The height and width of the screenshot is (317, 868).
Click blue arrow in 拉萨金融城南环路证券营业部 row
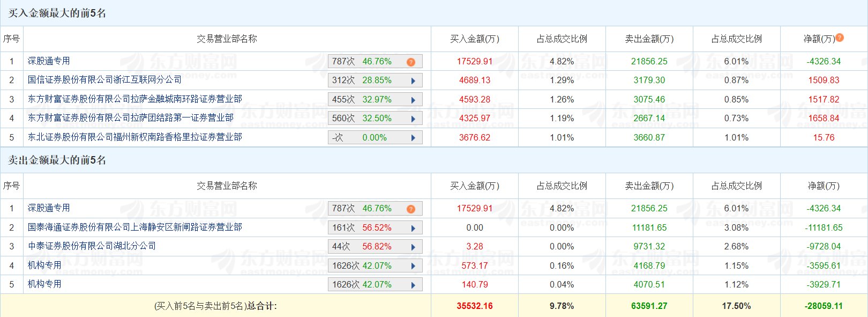tap(413, 100)
